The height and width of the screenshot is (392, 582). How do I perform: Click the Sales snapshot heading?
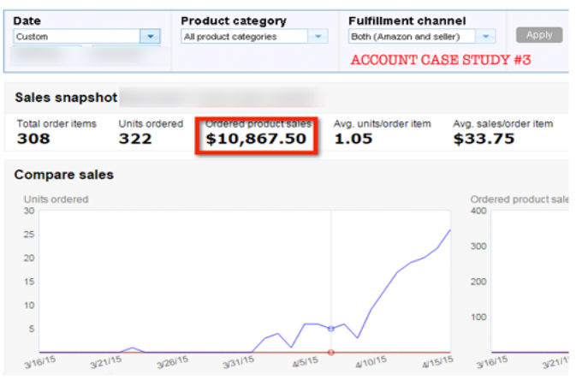66,98
